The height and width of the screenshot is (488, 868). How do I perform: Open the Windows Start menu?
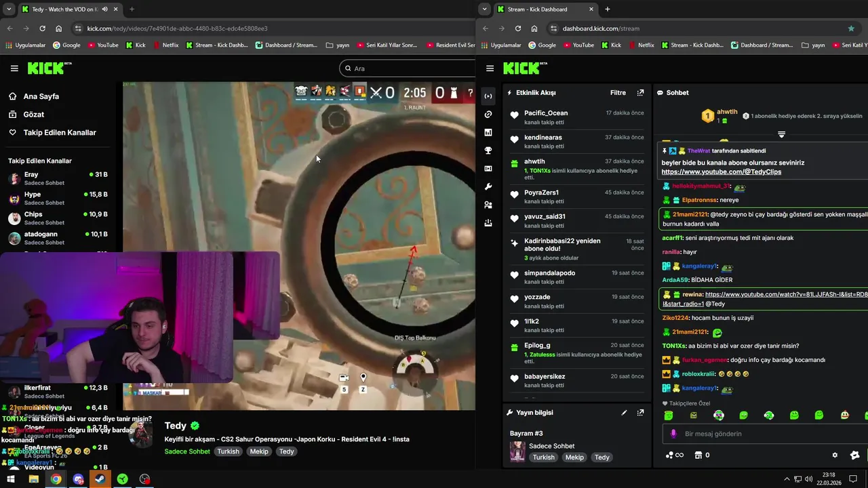pos(11,479)
